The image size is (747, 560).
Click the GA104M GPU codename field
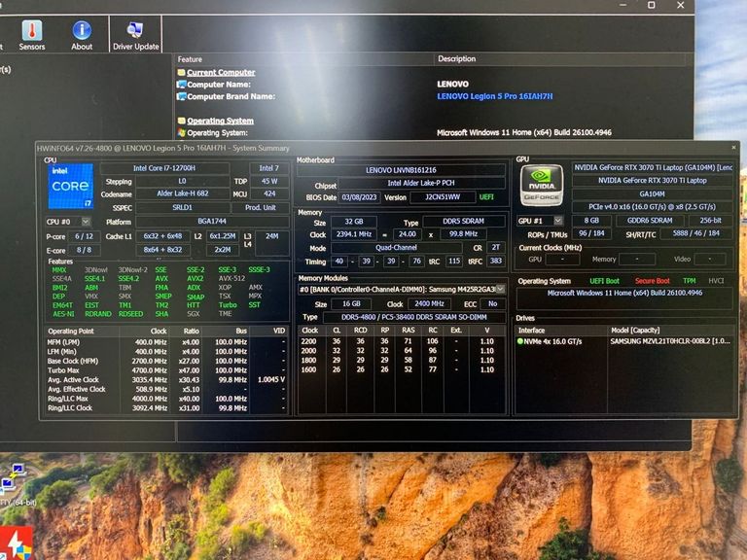652,193
